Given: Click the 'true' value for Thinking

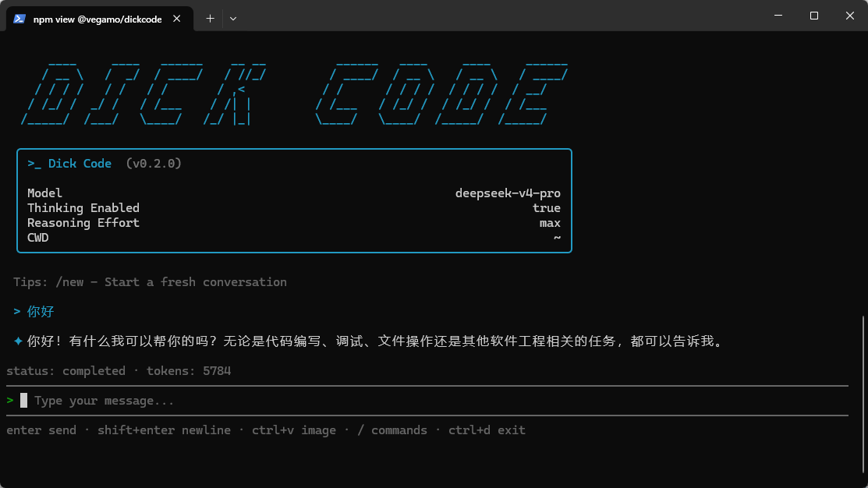Looking at the screenshot, I should pyautogui.click(x=547, y=208).
